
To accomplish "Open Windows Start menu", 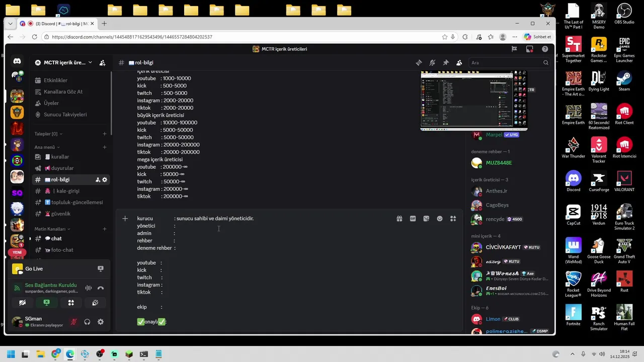I will click(x=11, y=354).
